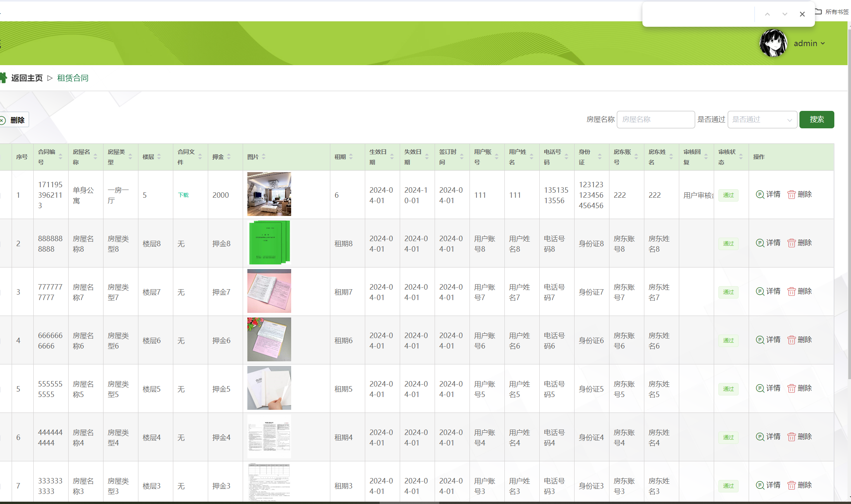Click the home icon beside 返回主页
The image size is (851, 504).
pos(3,78)
